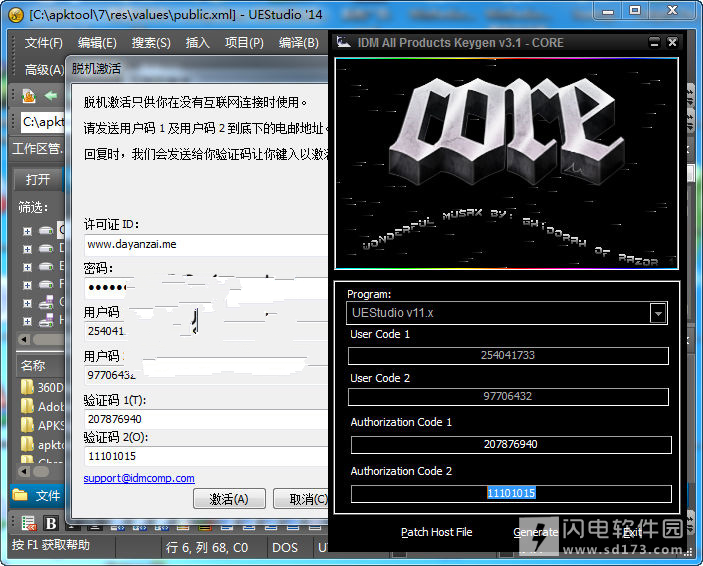The image size is (703, 566).
Task: Focus the 密码 password field
Action: [x=206, y=287]
